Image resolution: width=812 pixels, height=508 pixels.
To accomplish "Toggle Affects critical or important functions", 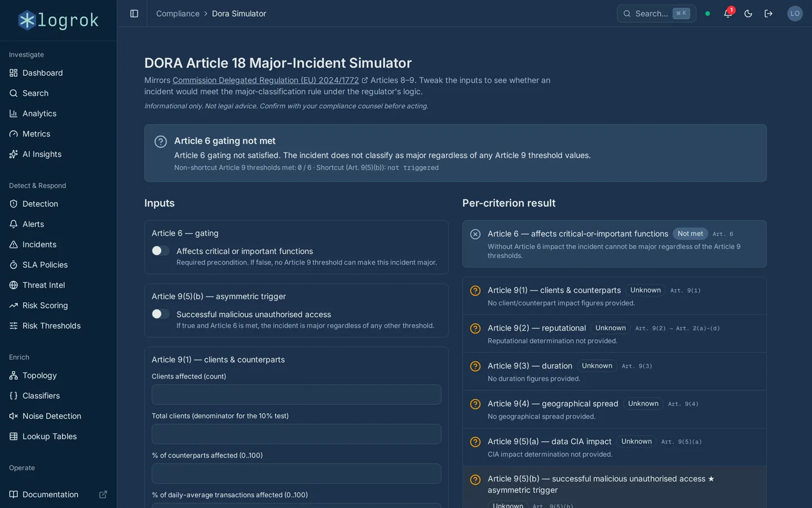I will [x=161, y=251].
